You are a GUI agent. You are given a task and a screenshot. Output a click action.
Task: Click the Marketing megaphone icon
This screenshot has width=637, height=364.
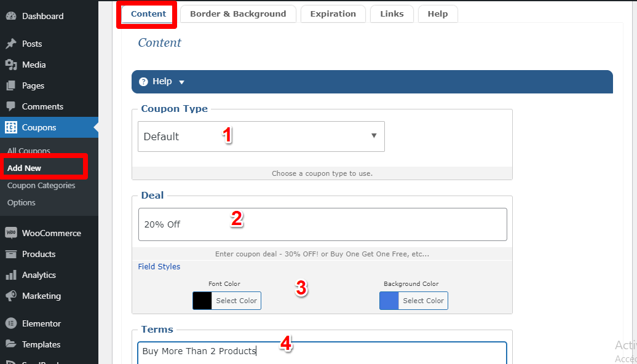pos(11,296)
